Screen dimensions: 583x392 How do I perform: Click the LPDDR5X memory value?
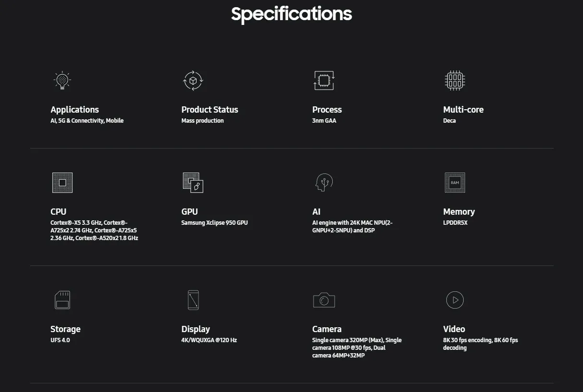pyautogui.click(x=455, y=223)
